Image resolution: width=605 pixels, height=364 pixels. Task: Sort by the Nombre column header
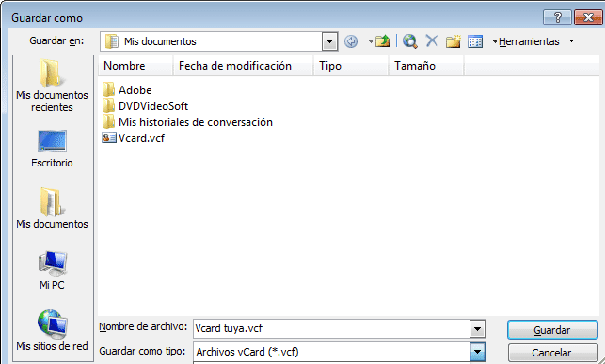tap(135, 66)
